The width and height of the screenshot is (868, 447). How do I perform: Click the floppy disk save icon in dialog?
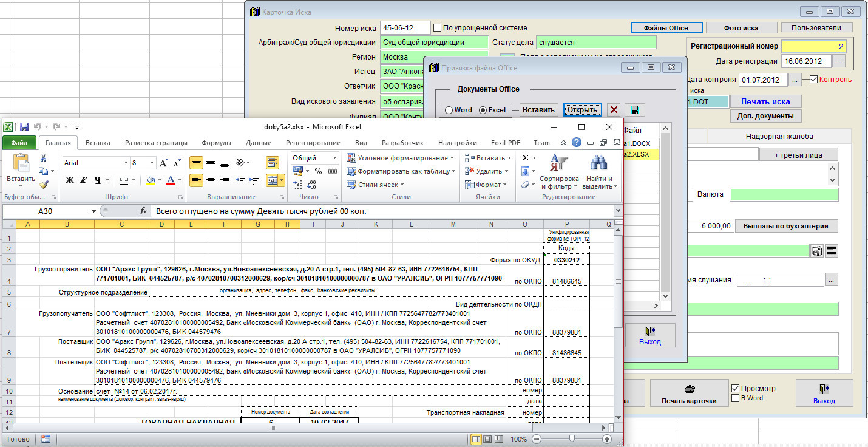634,110
